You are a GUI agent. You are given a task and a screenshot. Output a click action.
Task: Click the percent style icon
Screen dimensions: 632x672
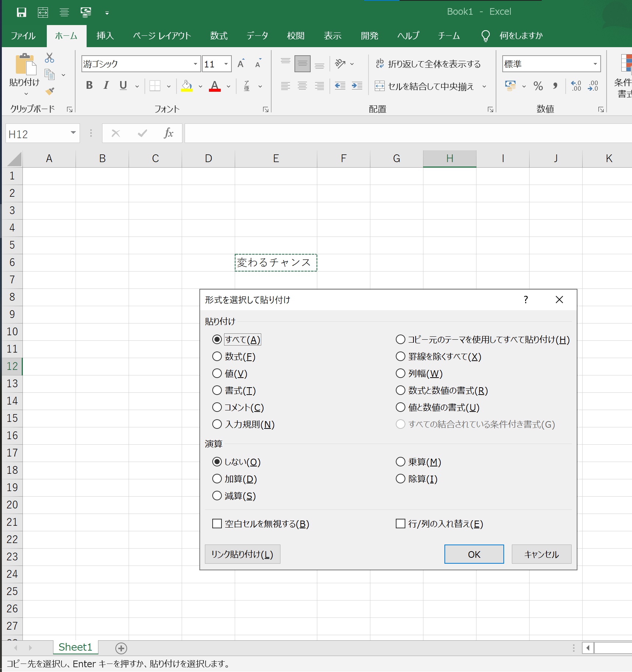tap(538, 86)
